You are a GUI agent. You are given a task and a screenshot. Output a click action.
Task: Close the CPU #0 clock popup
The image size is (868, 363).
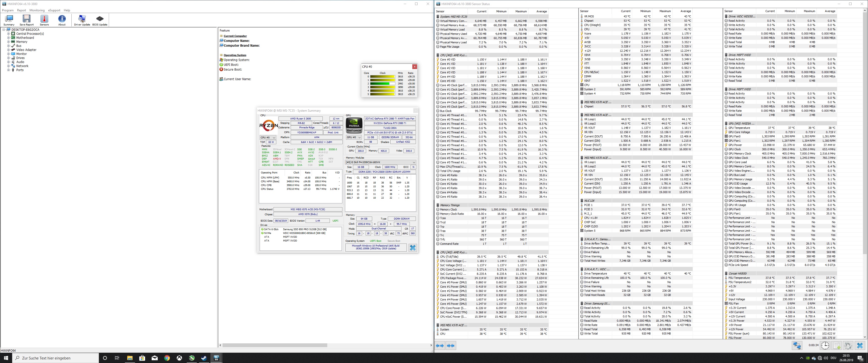point(415,67)
